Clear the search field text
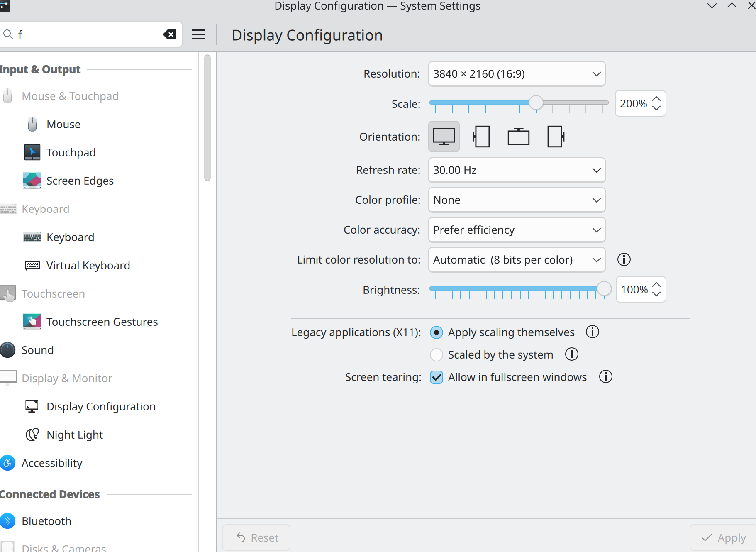Screen dimensions: 756x552 (169, 34)
